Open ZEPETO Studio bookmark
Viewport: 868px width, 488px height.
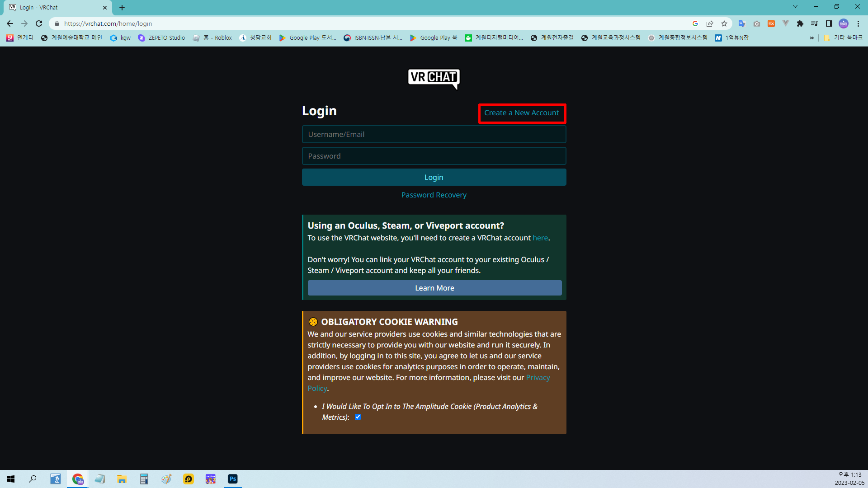161,38
